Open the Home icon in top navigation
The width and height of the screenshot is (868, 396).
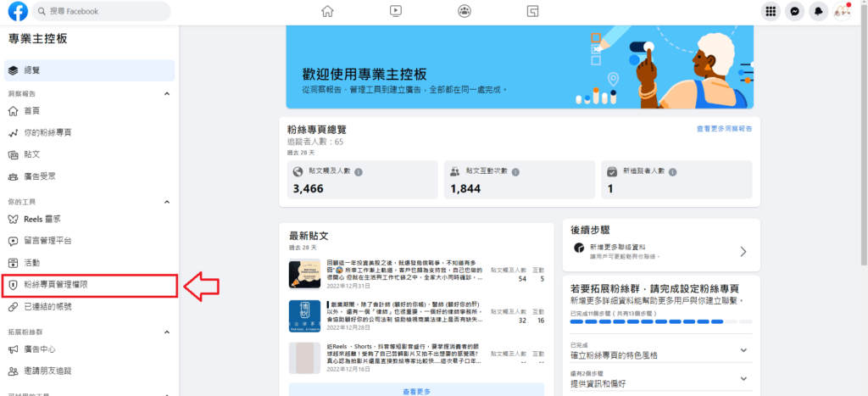[x=327, y=12]
